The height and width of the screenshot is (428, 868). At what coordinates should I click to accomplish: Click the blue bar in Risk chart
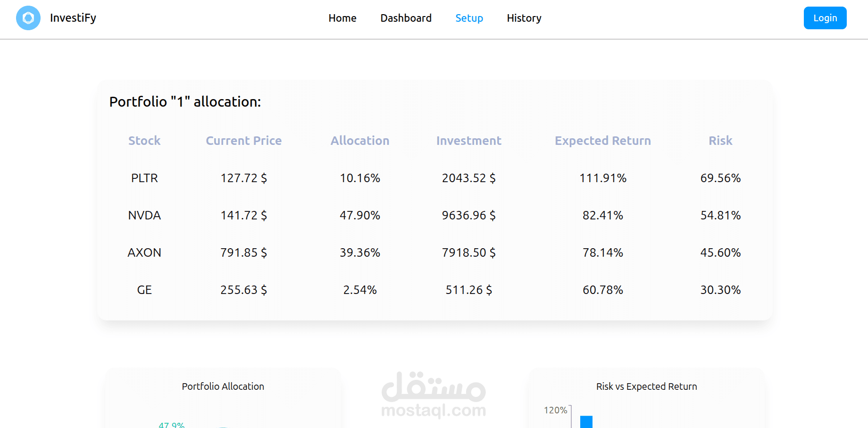tap(586, 422)
